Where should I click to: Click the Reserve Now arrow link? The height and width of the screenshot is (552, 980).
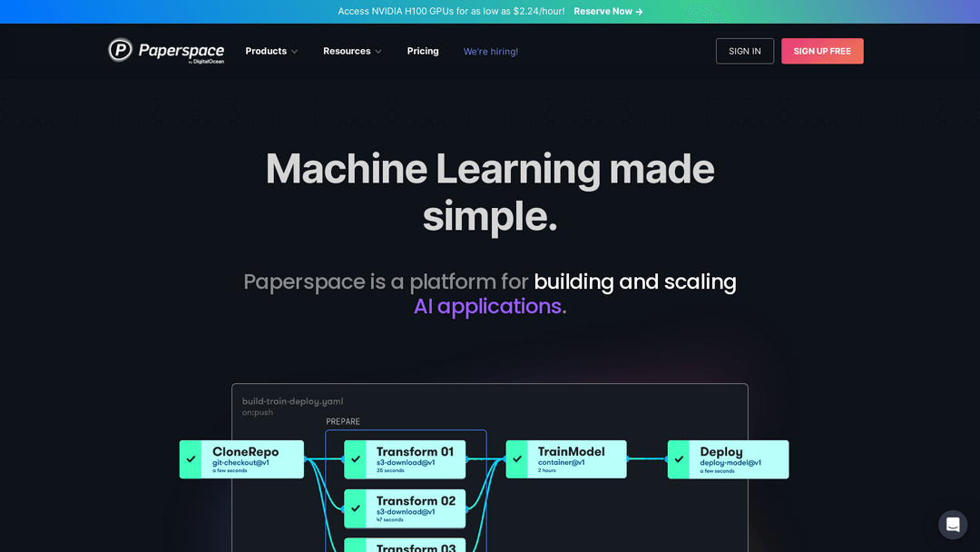coord(608,11)
